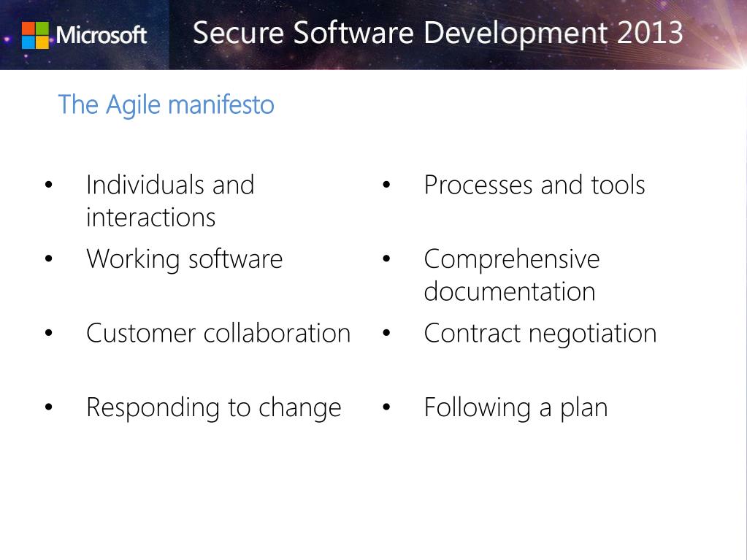The image size is (747, 560).
Task: Select the Individuals and interactions bullet
Action: point(170,201)
